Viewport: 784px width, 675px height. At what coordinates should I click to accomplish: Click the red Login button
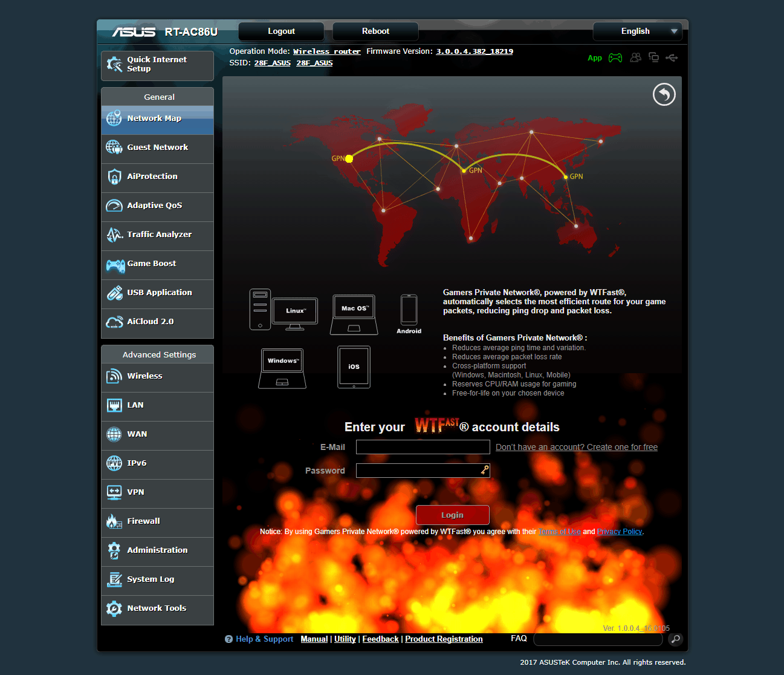tap(452, 515)
